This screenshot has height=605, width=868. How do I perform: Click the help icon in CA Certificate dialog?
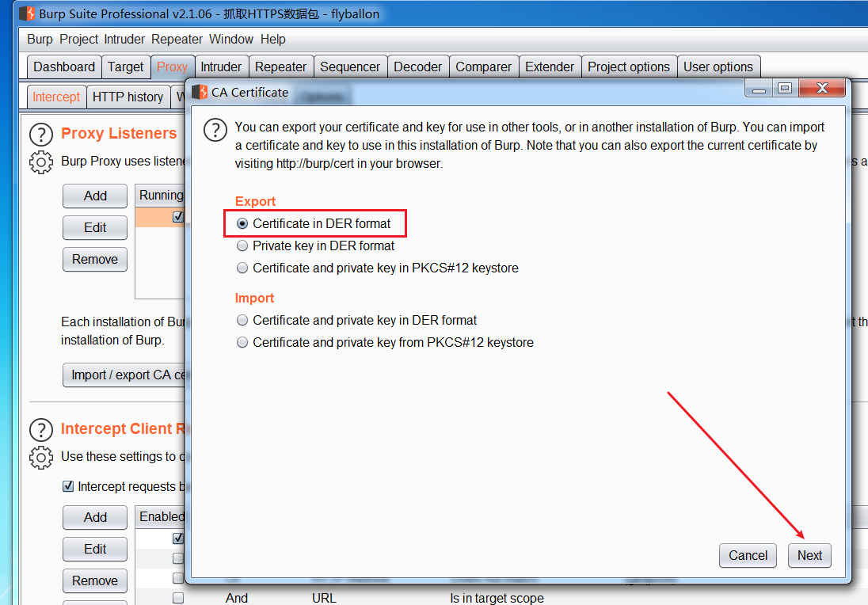pyautogui.click(x=215, y=131)
